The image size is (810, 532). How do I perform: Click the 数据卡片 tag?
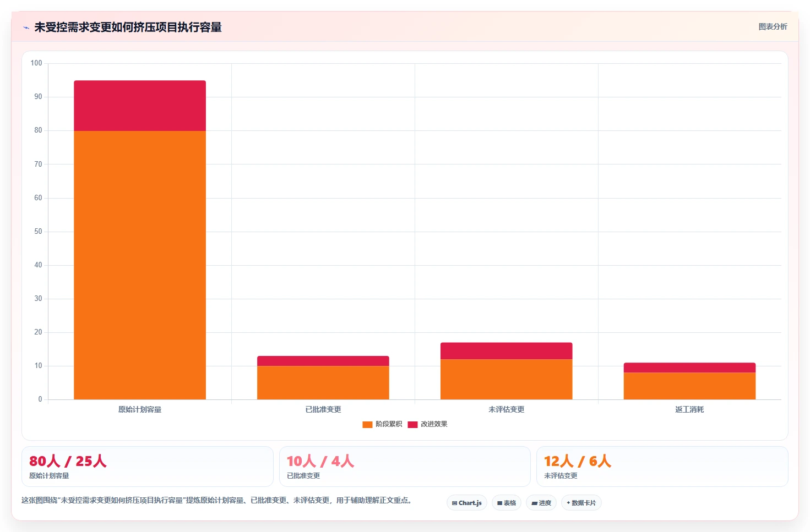coord(581,503)
